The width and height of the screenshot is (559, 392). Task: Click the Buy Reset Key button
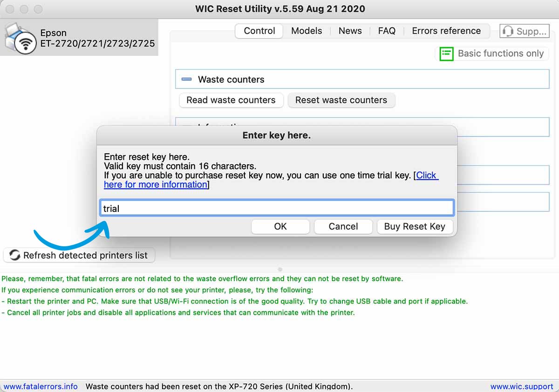click(414, 227)
